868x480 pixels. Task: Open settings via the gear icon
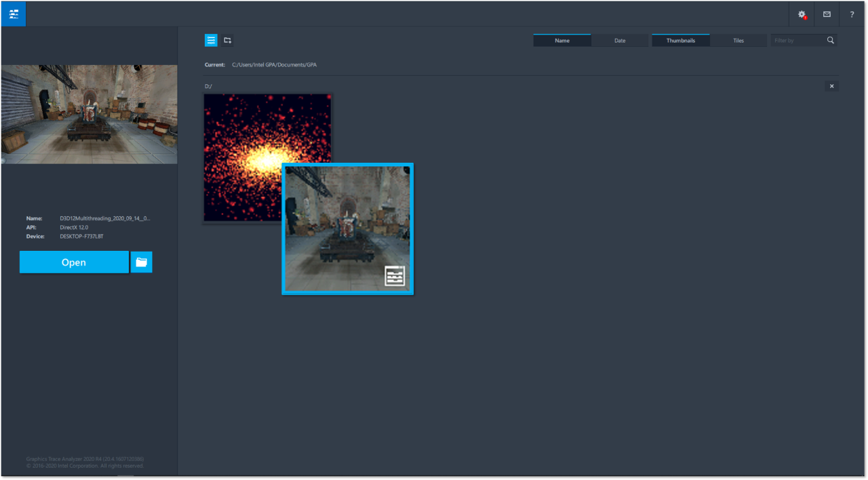tap(802, 14)
